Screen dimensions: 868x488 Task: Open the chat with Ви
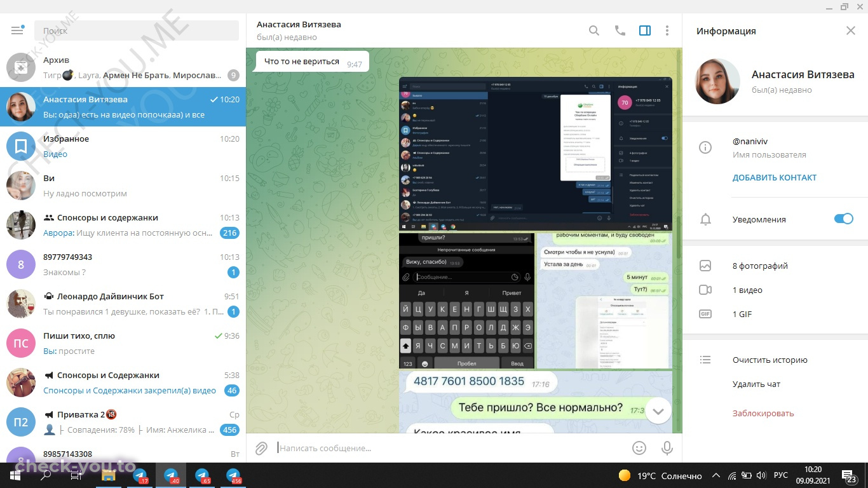[x=123, y=186]
